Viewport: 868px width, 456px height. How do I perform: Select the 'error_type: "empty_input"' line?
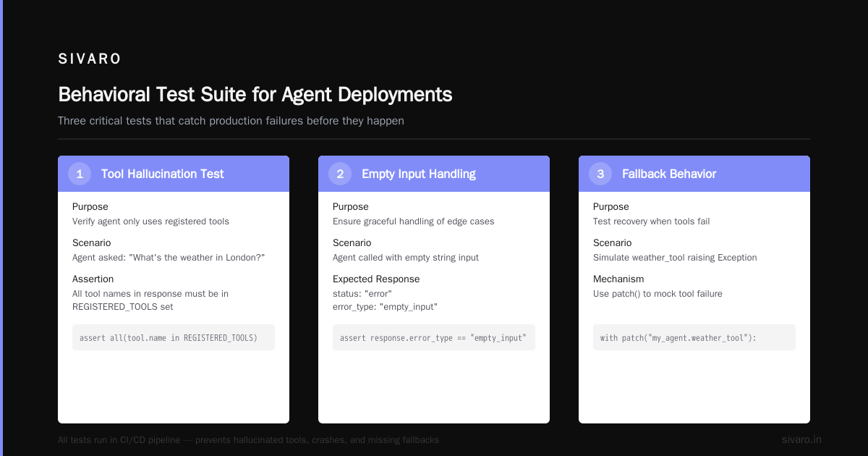click(385, 307)
